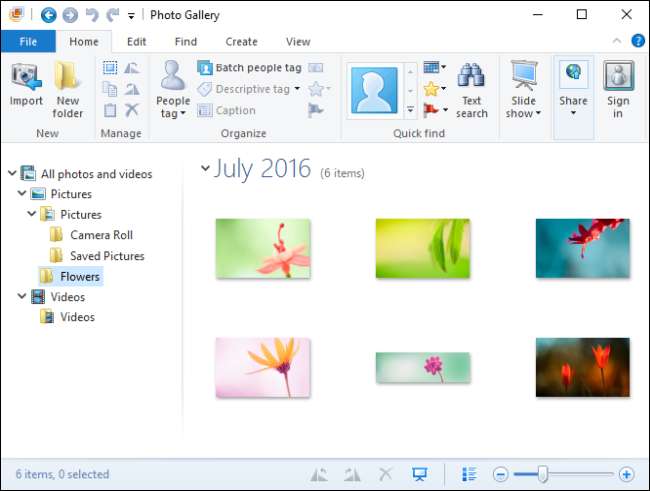Switch view details using the status bar list icon
Viewport: 650px width, 491px height.
pos(469,474)
